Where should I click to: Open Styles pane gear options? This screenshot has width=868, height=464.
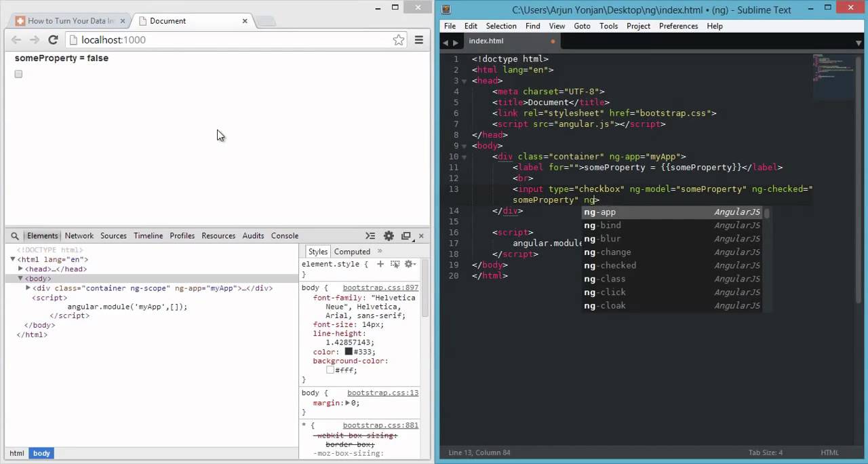pyautogui.click(x=409, y=264)
